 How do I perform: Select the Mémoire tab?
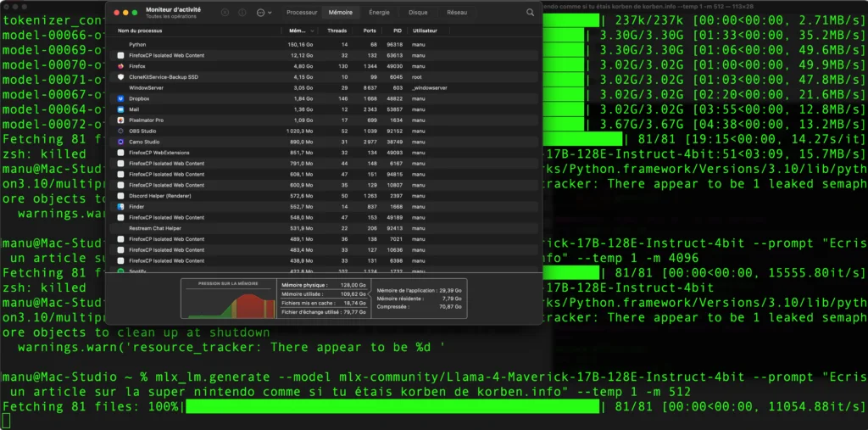tap(341, 12)
